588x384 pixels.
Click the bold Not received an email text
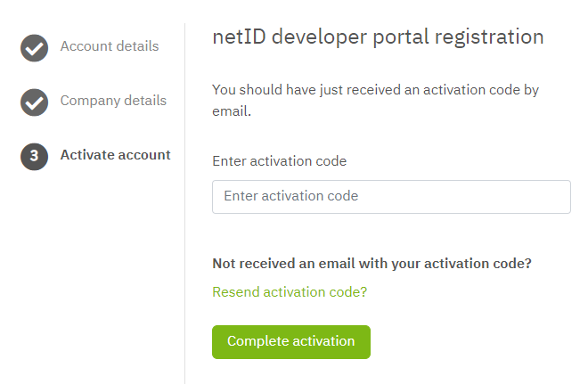click(372, 264)
